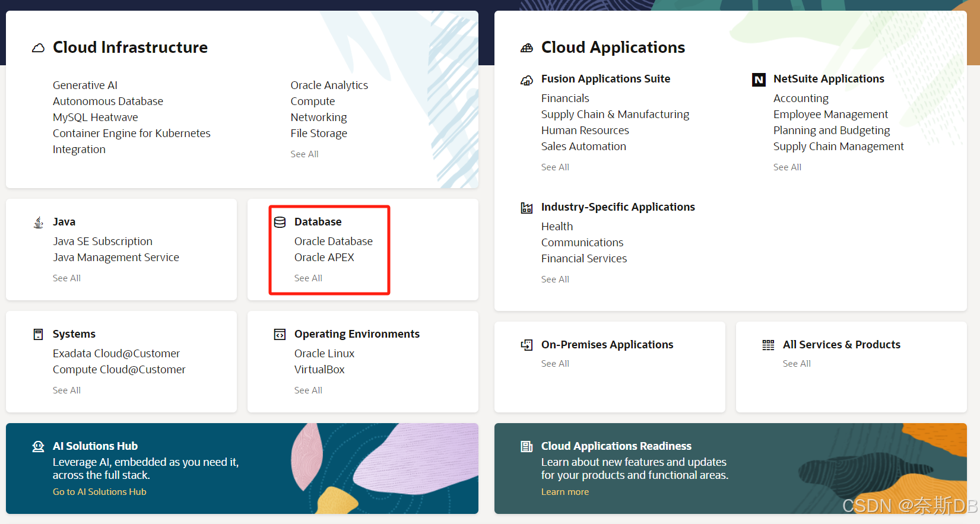Click See All under NetSuite Applications
Screen dimensions: 980x524
coord(787,167)
